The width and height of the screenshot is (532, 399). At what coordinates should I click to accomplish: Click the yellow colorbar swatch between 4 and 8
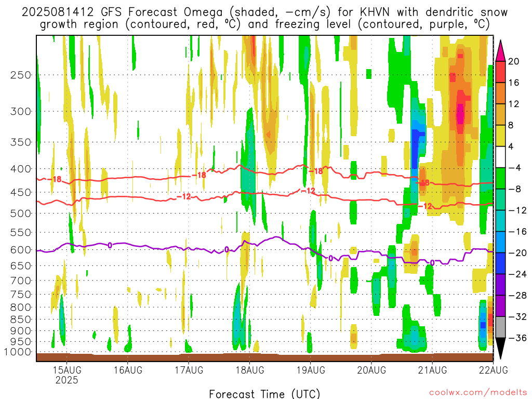pyautogui.click(x=500, y=136)
